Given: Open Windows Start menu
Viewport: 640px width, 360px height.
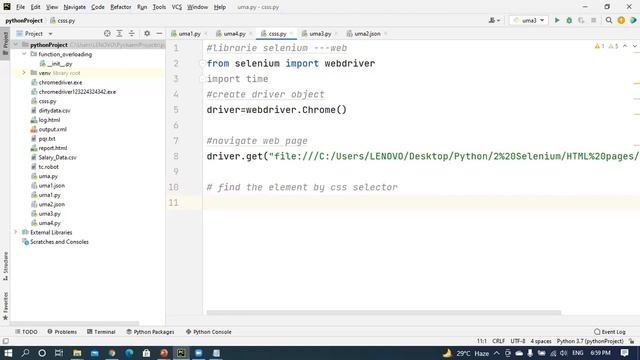Looking at the screenshot, I should point(8,353).
